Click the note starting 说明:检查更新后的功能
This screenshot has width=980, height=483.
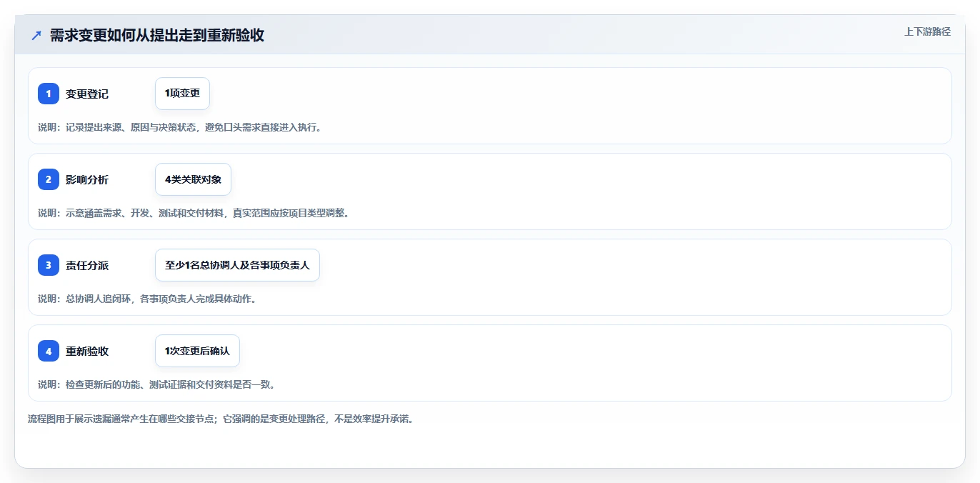156,384
